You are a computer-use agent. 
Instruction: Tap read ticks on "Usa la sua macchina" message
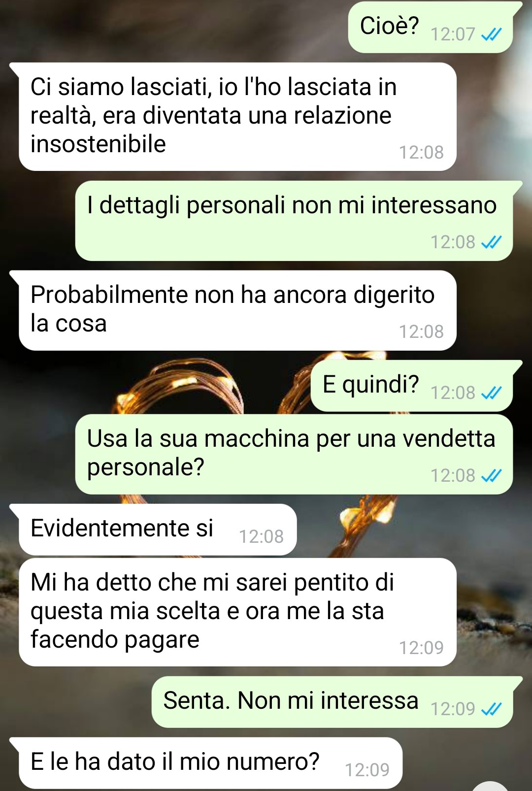(491, 476)
